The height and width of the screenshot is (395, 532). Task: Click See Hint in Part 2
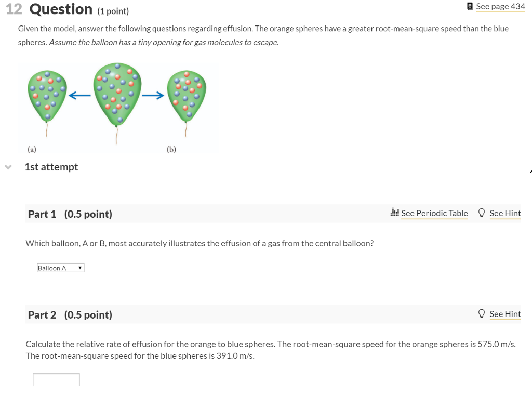click(505, 314)
